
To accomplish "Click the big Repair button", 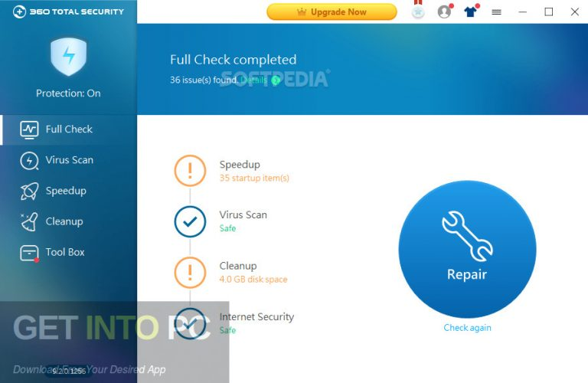I will coord(467,250).
